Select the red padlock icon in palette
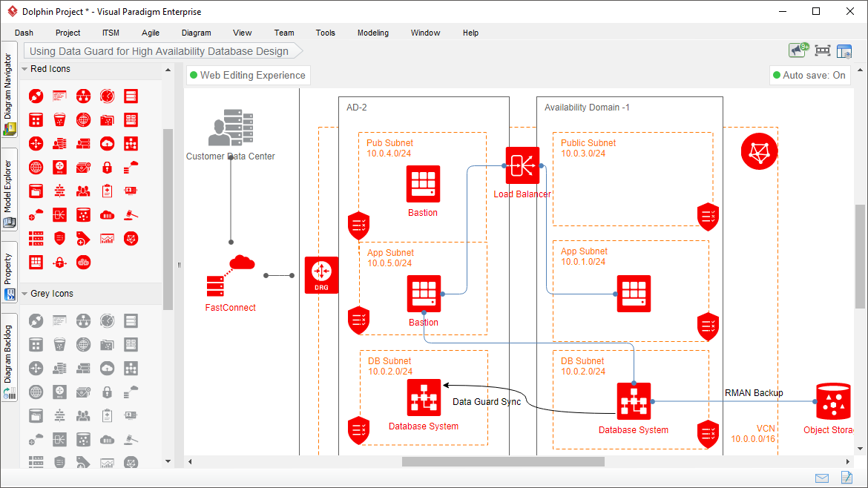 [107, 167]
